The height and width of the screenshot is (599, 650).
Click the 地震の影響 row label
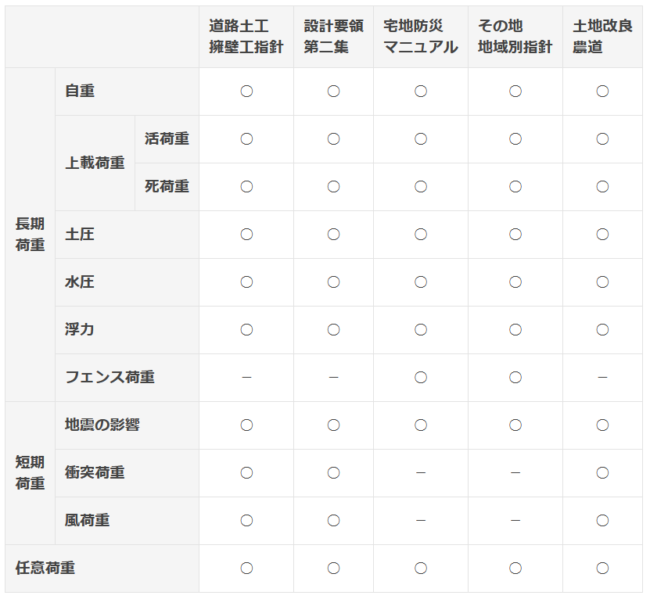tap(102, 425)
